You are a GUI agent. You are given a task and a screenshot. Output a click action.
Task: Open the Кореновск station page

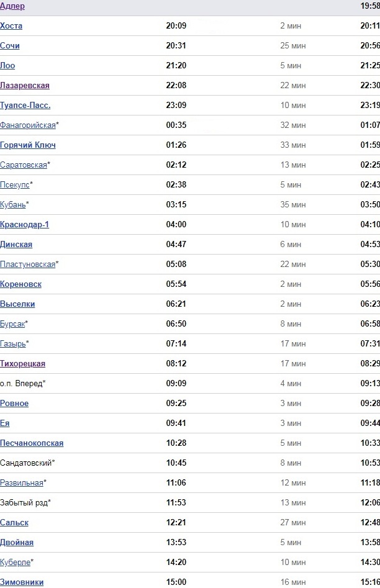click(21, 284)
